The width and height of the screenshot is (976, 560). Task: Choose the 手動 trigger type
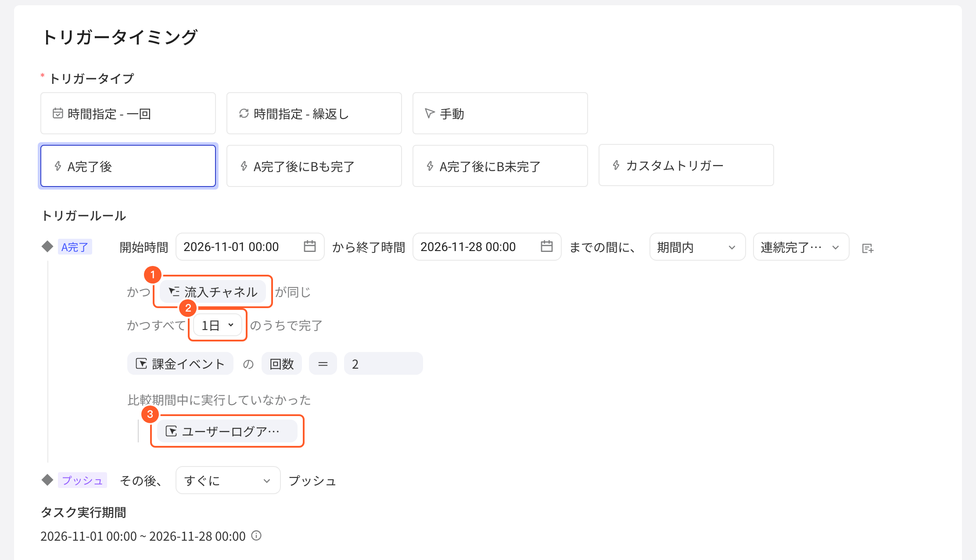[500, 113]
